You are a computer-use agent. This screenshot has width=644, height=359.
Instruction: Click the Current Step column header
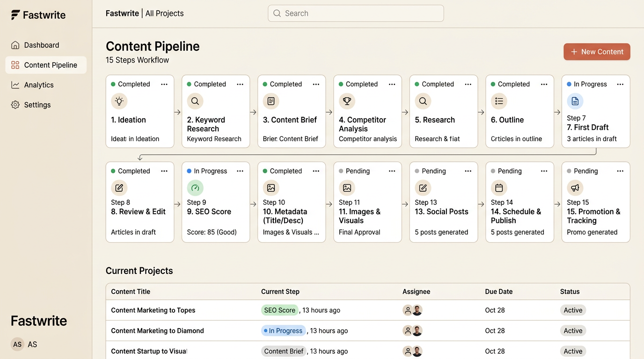pyautogui.click(x=280, y=292)
